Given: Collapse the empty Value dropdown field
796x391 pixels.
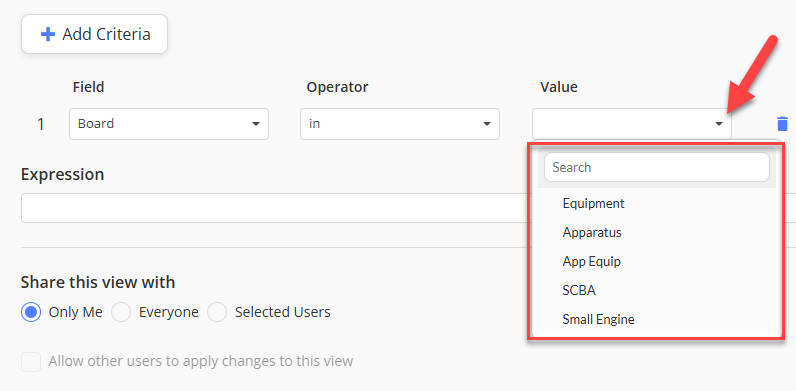Looking at the screenshot, I should pyautogui.click(x=632, y=124).
